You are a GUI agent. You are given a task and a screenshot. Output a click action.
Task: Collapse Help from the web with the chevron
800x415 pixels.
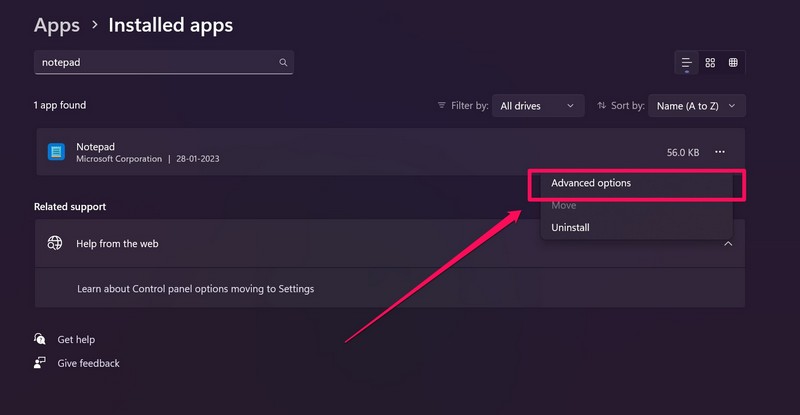[x=728, y=243]
